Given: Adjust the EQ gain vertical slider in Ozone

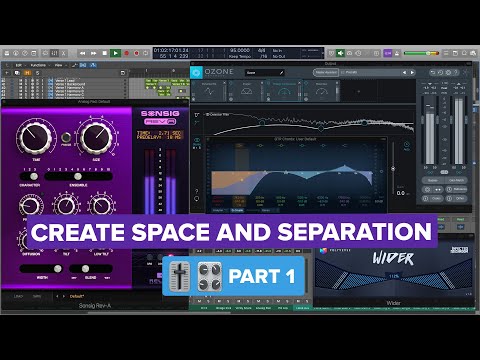Looking at the screenshot, I should tap(393, 169).
